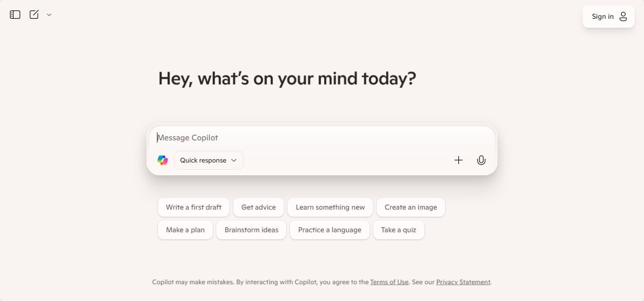Screen dimensions: 644x301
Task: Open the Terms of Use link
Action: [x=389, y=282]
